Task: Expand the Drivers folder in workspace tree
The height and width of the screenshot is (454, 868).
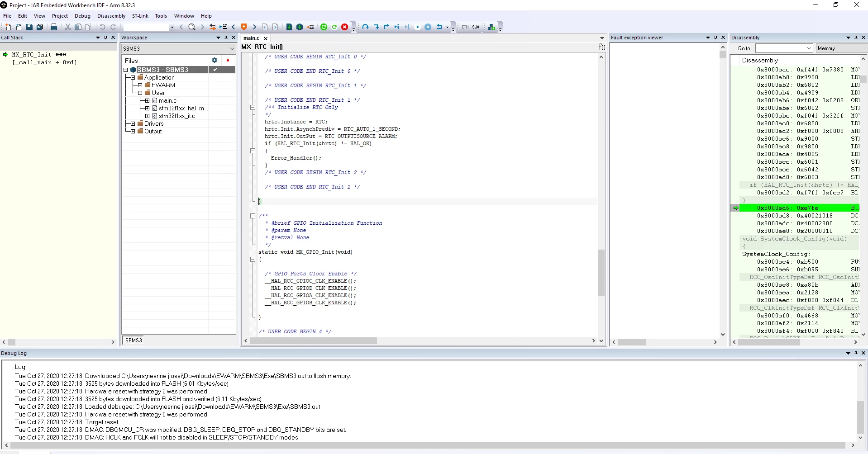Action: 133,123
